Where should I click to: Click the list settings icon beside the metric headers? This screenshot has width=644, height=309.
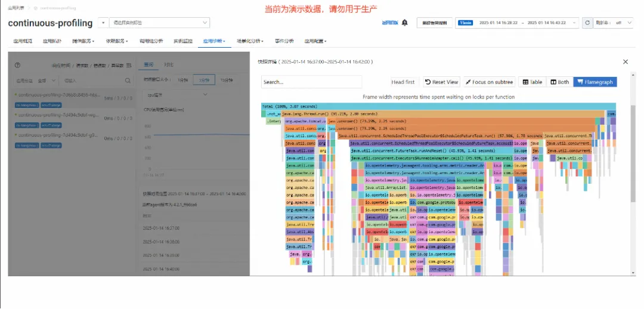[x=129, y=66]
